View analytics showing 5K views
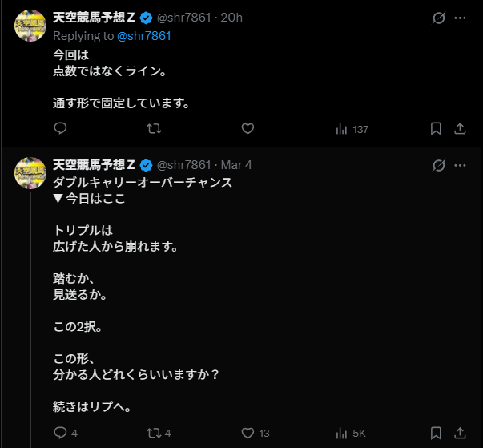 (352, 433)
